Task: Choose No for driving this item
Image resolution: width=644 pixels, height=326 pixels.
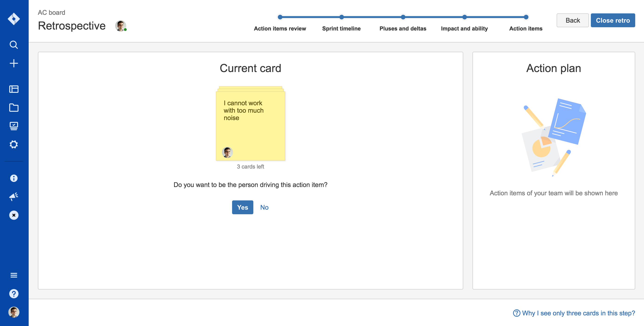Action: (264, 207)
